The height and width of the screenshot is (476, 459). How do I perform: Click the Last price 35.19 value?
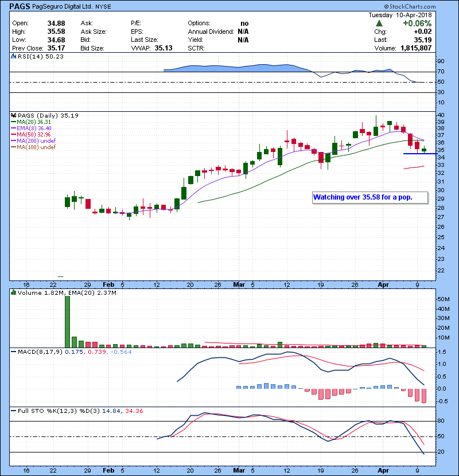(422, 40)
